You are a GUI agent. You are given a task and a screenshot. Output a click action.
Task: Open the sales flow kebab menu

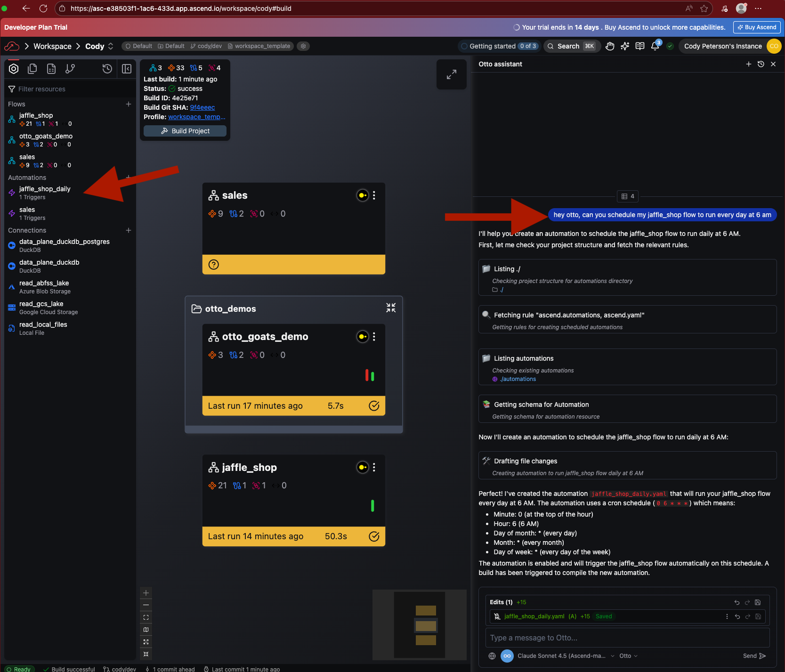click(374, 195)
